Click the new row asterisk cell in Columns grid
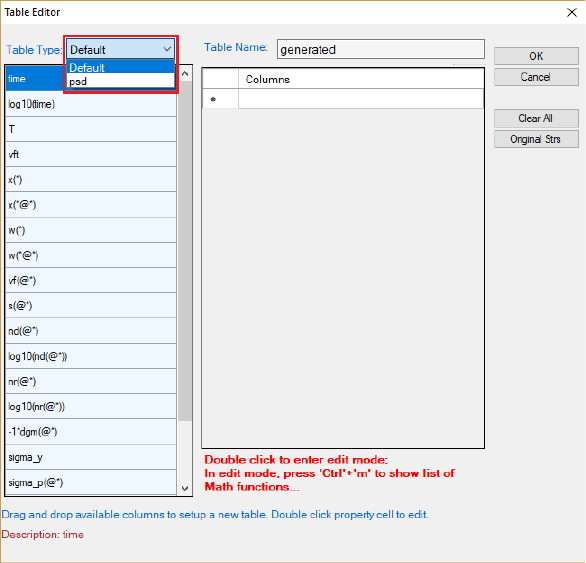Image resolution: width=586 pixels, height=563 pixels. point(220,99)
